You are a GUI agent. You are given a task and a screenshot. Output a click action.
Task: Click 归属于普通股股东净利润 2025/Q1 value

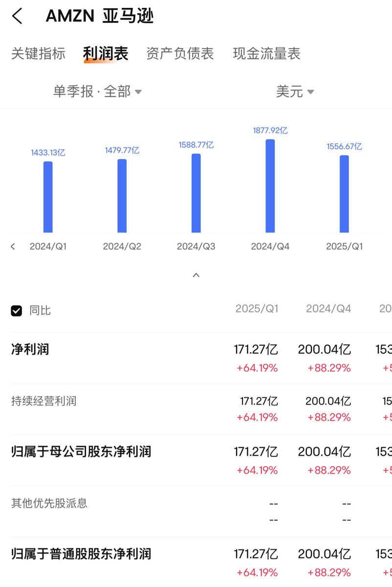coord(256,554)
